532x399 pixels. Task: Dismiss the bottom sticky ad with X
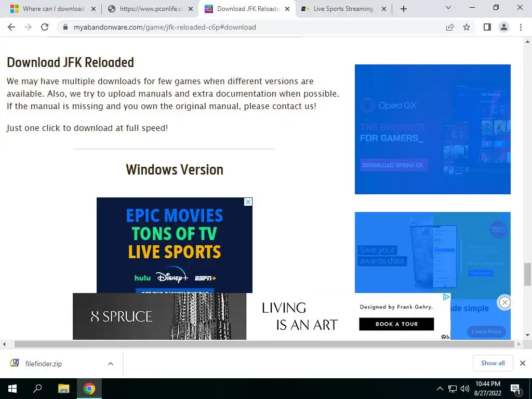pyautogui.click(x=504, y=302)
